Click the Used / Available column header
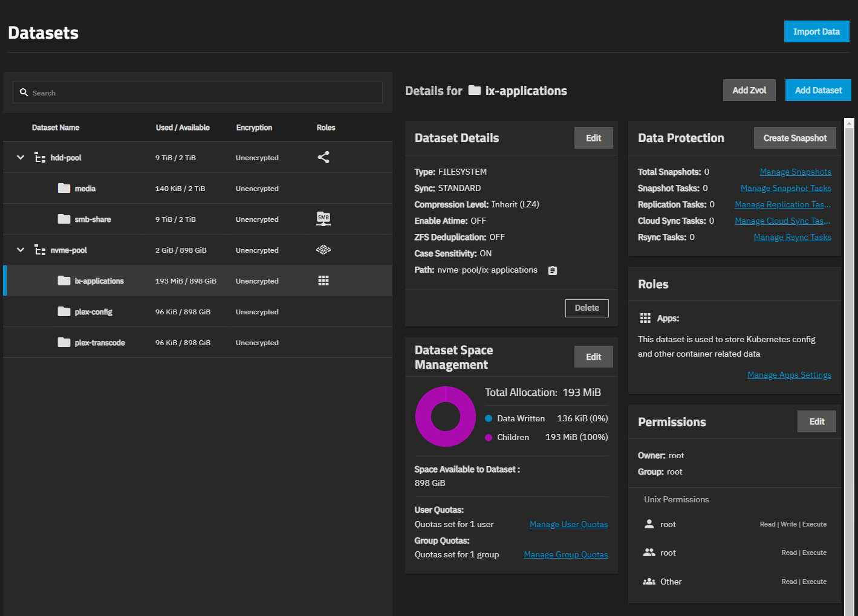This screenshot has width=858, height=616. click(183, 128)
